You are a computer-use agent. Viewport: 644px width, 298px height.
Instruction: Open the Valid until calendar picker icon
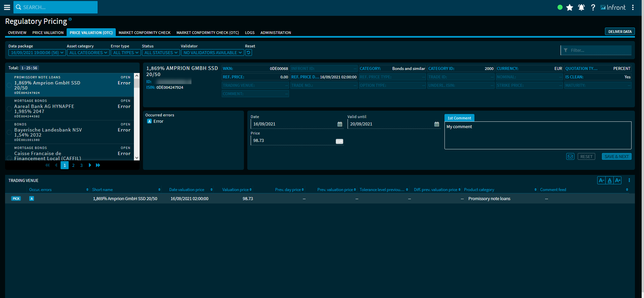pyautogui.click(x=437, y=124)
